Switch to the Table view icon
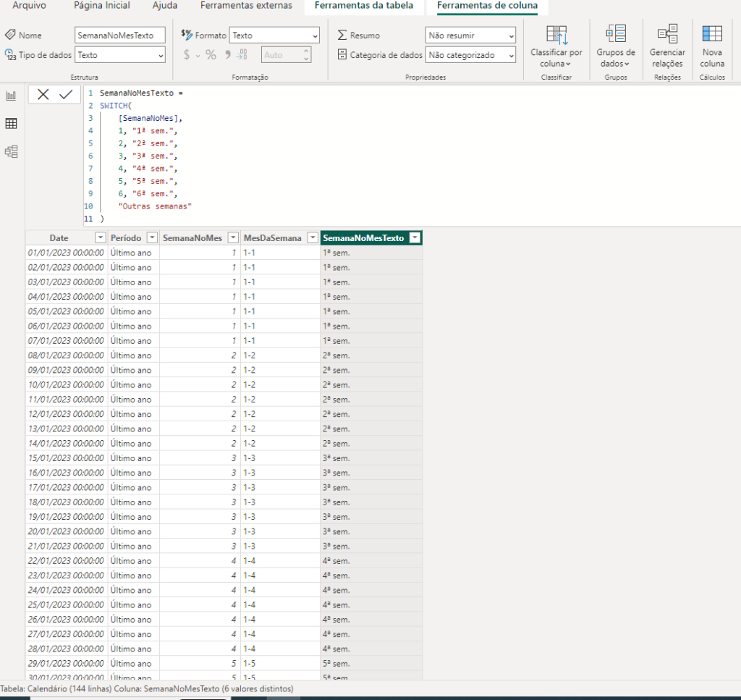Image resolution: width=741 pixels, height=700 pixels. [11, 124]
